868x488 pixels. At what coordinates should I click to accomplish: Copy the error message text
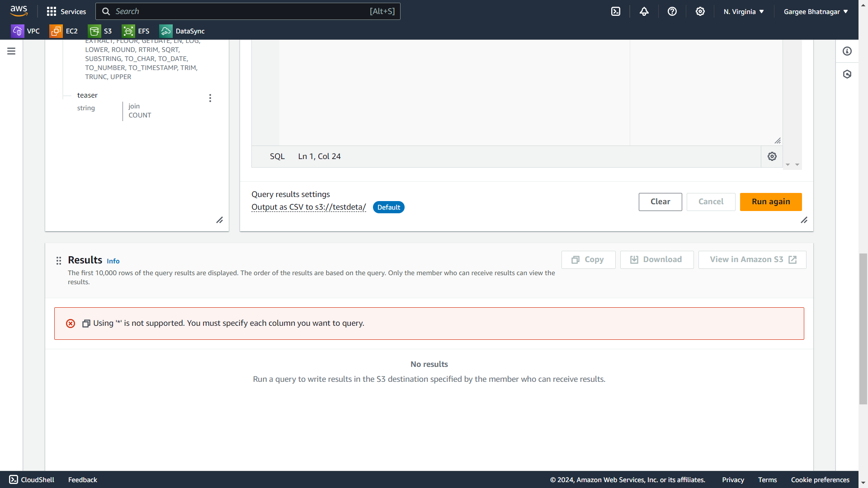86,324
